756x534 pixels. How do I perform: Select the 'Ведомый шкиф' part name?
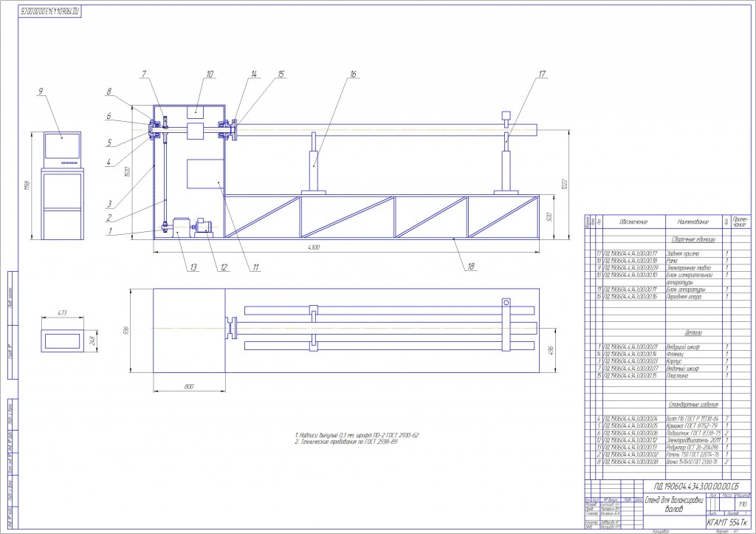coord(683,369)
